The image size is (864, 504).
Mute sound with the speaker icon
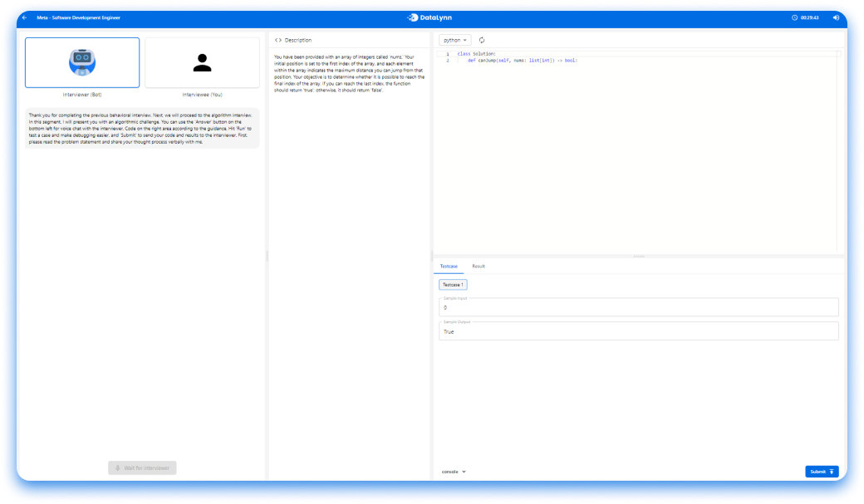point(835,17)
